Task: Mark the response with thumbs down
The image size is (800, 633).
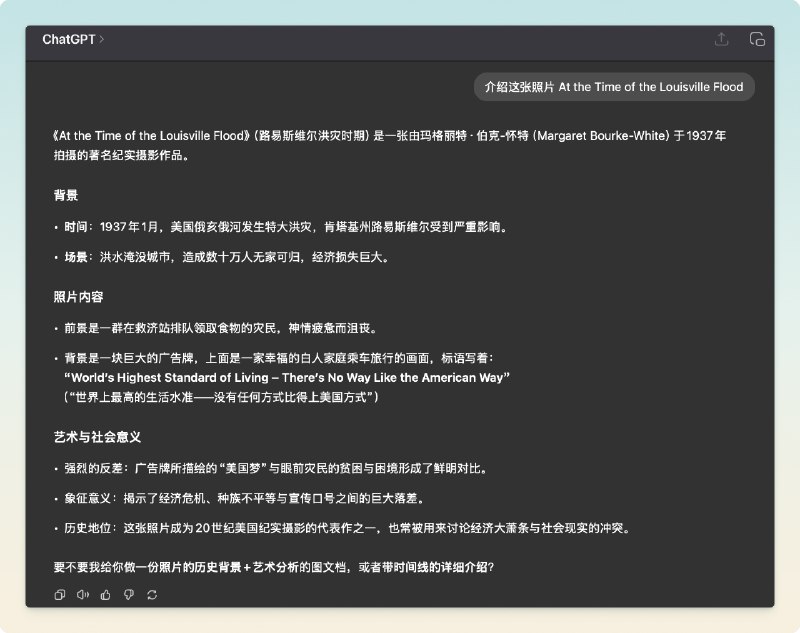Action: pyautogui.click(x=129, y=595)
